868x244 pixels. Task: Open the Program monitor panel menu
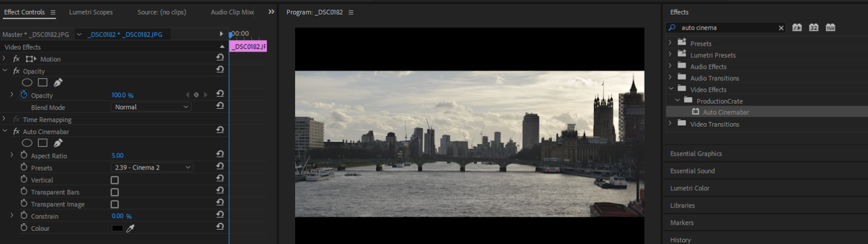[351, 12]
